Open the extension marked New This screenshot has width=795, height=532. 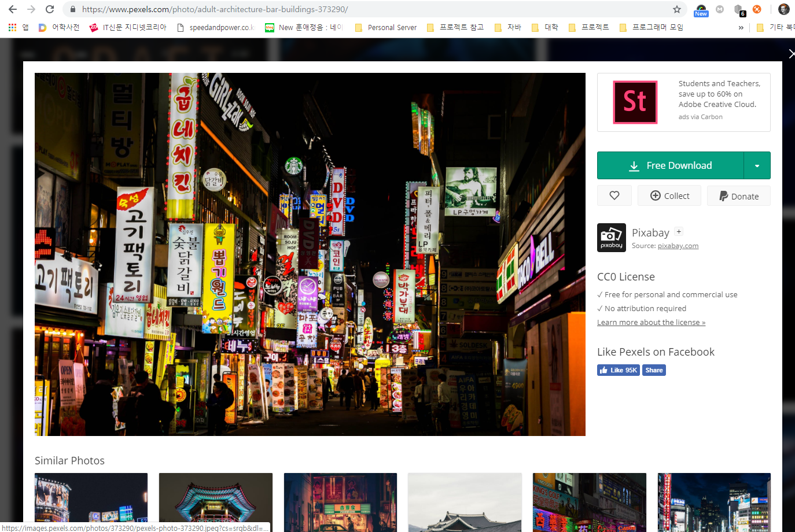point(701,10)
